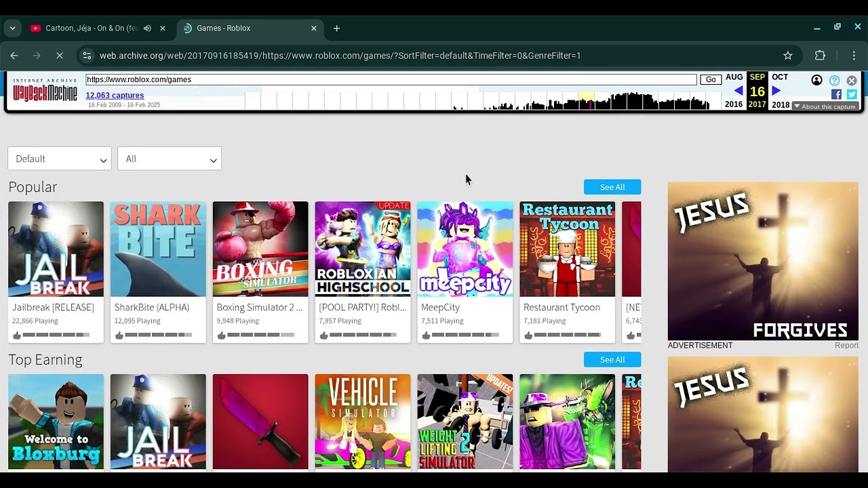This screenshot has width=868, height=488.
Task: Share capture on Twitter
Action: (852, 95)
